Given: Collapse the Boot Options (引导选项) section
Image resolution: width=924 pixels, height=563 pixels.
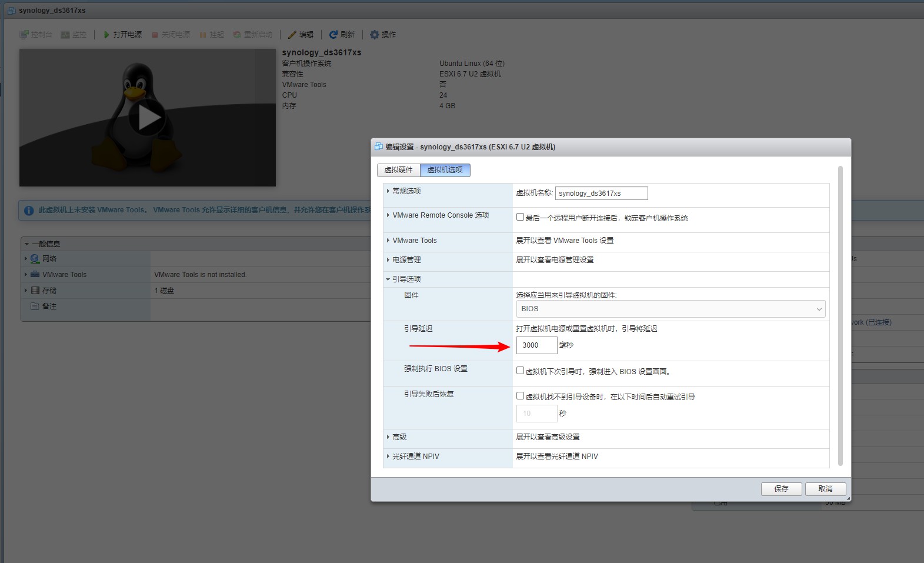Looking at the screenshot, I should pos(406,279).
